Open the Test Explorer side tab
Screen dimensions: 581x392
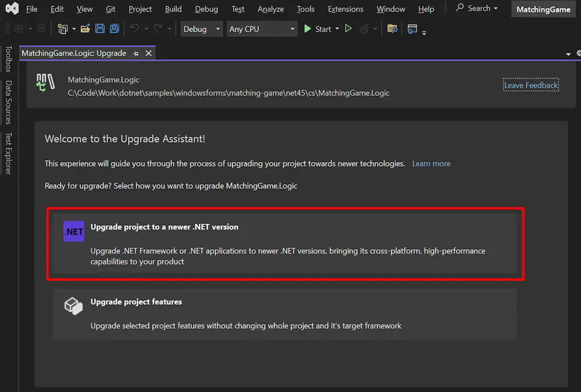click(x=8, y=153)
